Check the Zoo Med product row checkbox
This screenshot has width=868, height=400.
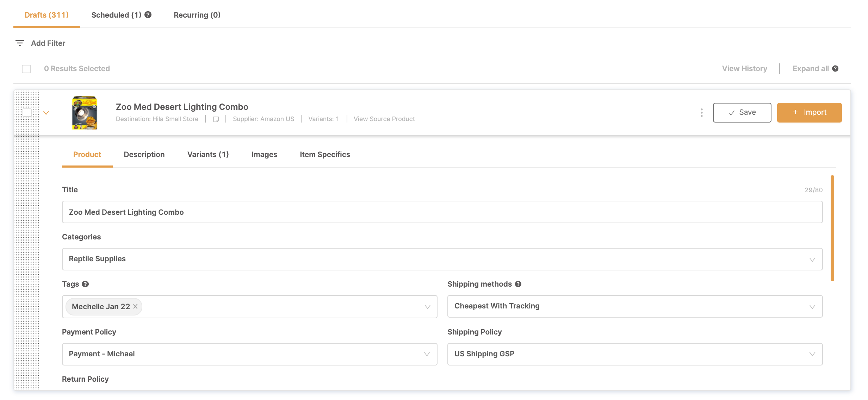click(x=27, y=113)
